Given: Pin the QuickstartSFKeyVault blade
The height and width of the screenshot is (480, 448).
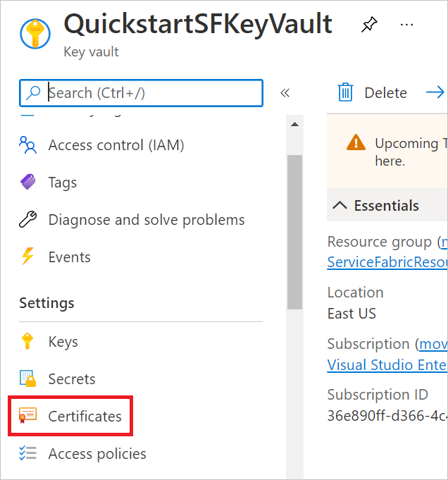Looking at the screenshot, I should pyautogui.click(x=369, y=25).
